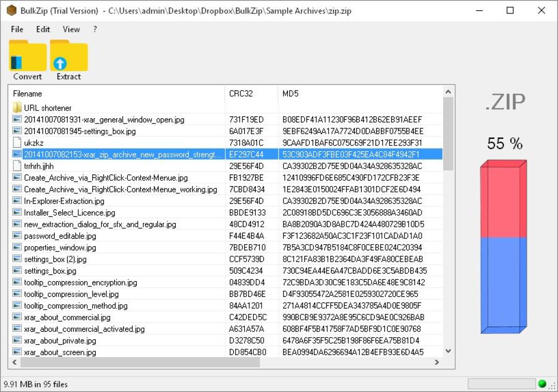Image resolution: width=558 pixels, height=392 pixels.
Task: Open the File menu
Action: tap(17, 29)
